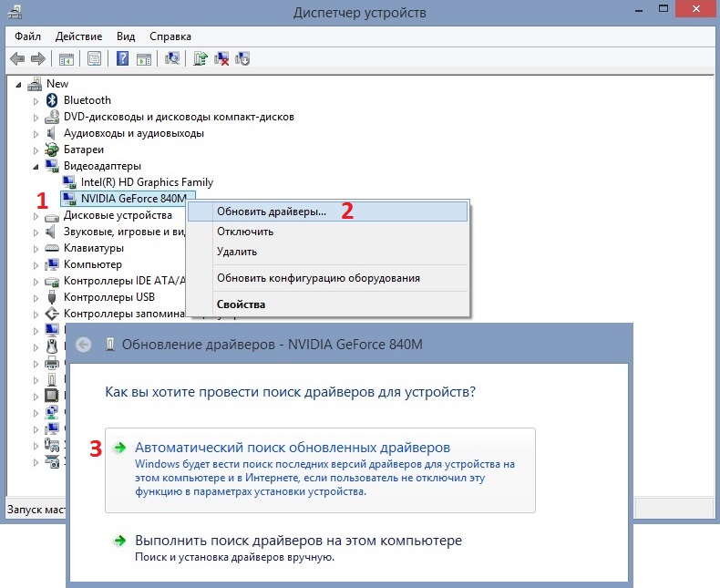Collapse the New computer root node

(18, 85)
